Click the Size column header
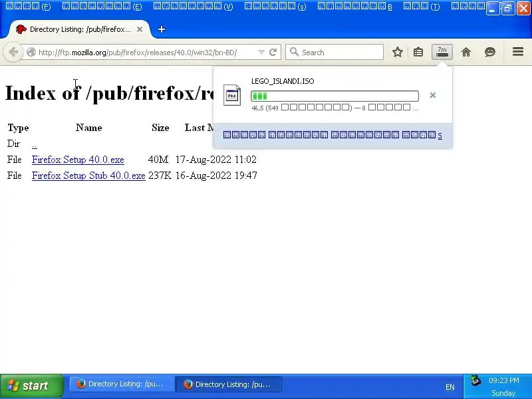 pyautogui.click(x=160, y=128)
